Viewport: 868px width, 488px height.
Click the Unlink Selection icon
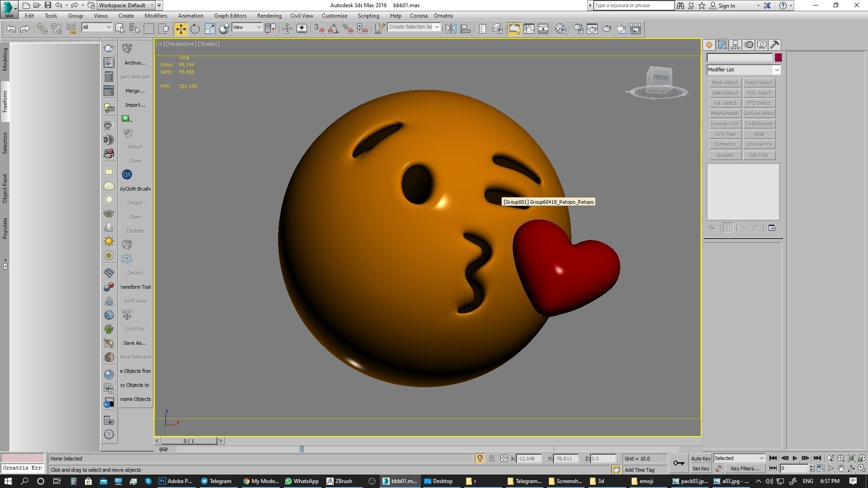pos(57,29)
